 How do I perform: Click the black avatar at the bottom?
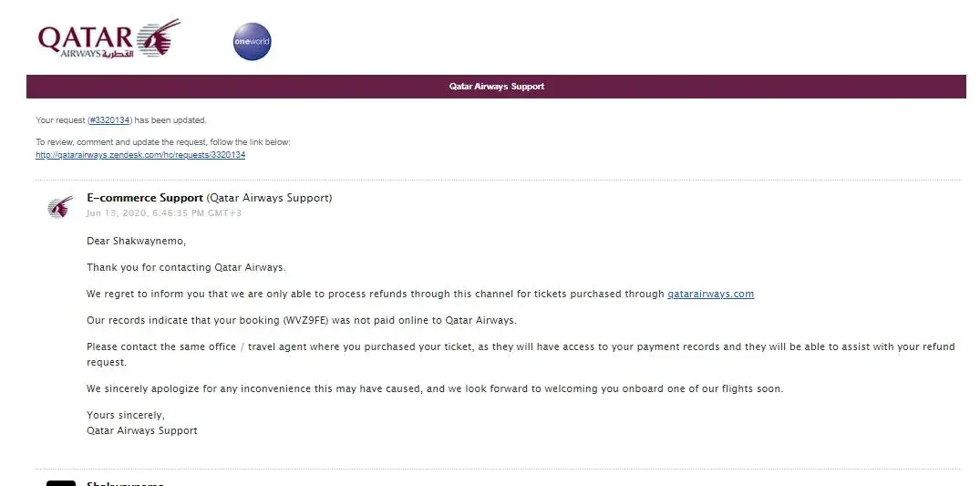tap(61, 482)
